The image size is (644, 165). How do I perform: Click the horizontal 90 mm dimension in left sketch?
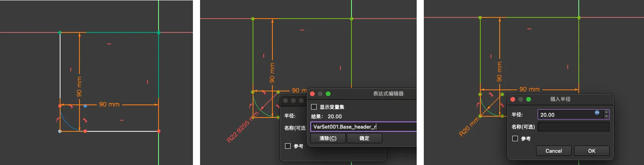pyautogui.click(x=109, y=104)
